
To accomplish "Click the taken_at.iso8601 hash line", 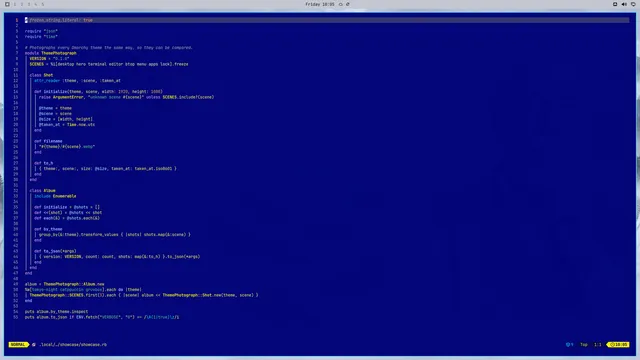I will tap(108, 168).
